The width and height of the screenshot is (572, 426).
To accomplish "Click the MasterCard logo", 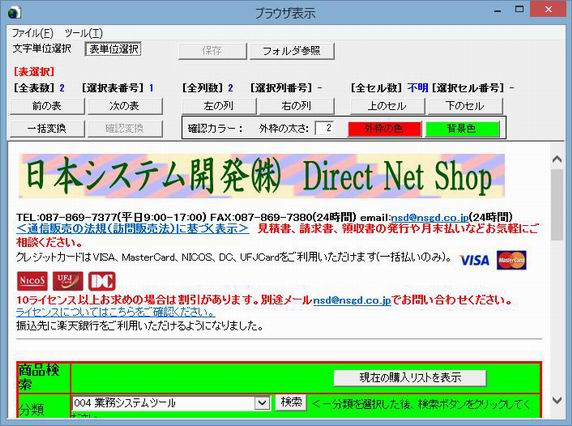I will pyautogui.click(x=511, y=260).
